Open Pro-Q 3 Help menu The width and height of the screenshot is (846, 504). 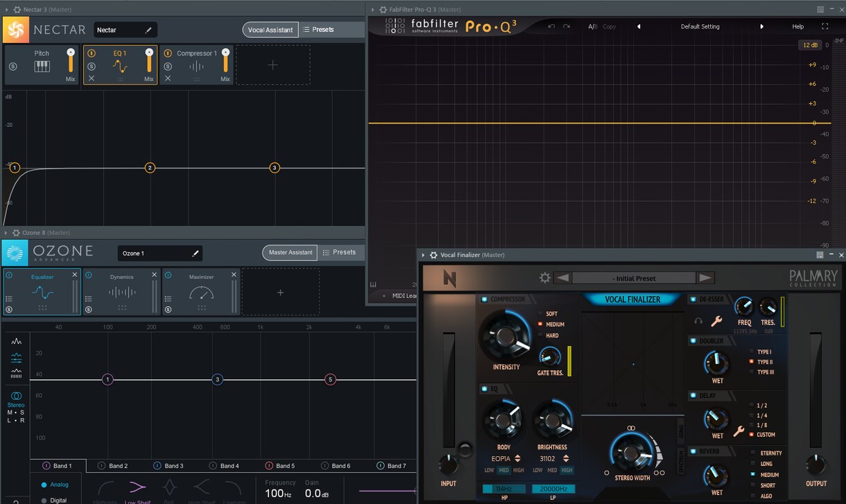(x=798, y=26)
